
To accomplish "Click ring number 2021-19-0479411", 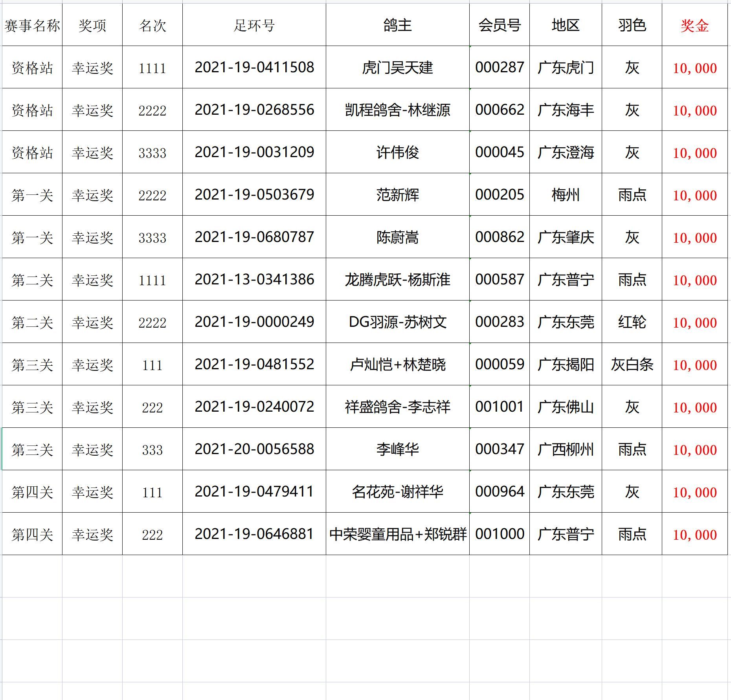I will point(254,491).
